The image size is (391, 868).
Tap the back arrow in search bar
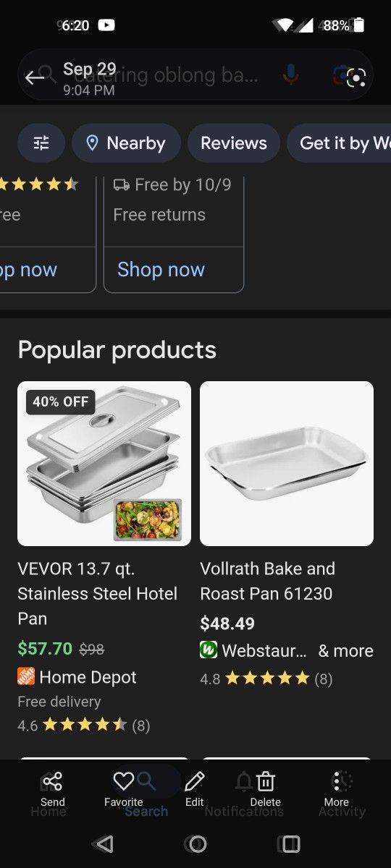[x=34, y=77]
